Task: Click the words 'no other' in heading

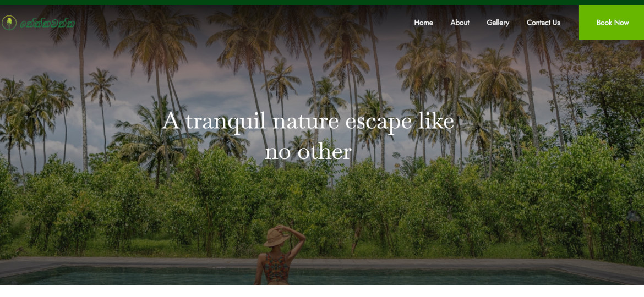Action: pyautogui.click(x=308, y=152)
